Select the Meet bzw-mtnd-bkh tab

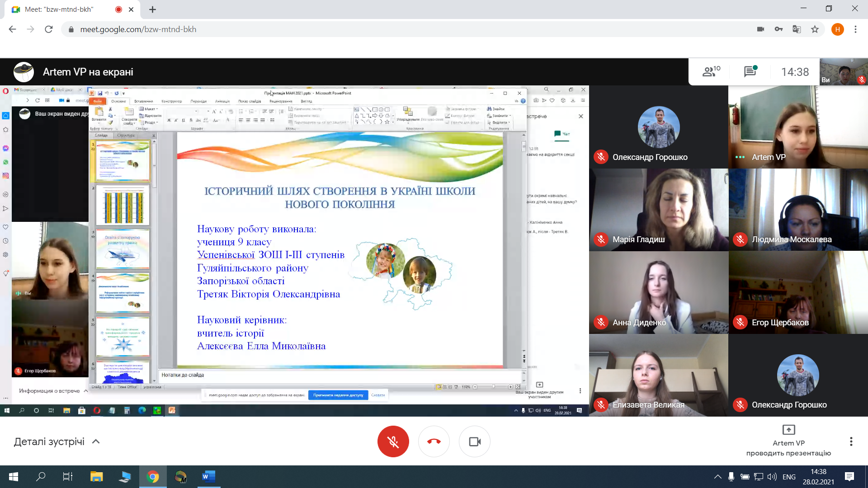coord(59,9)
